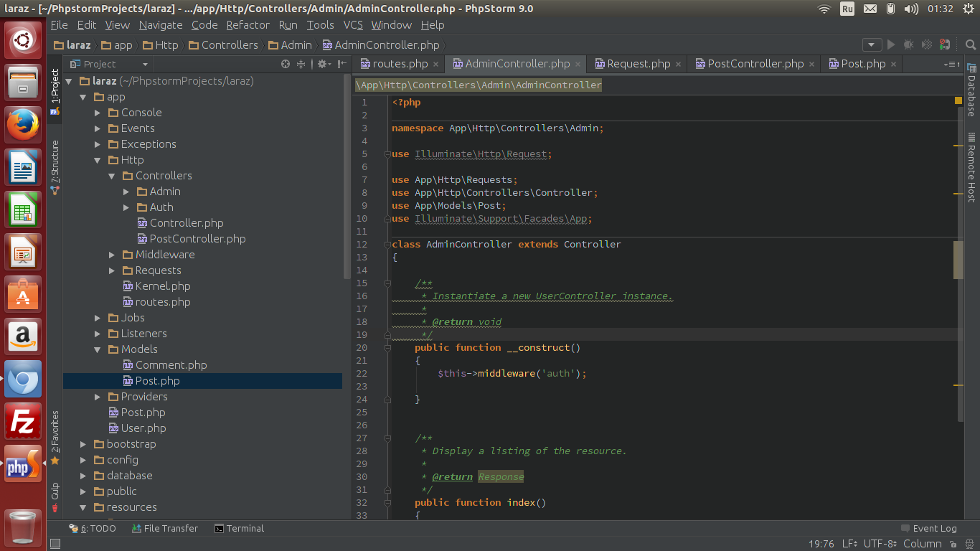980x551 pixels.
Task: Expand the Providers folder
Action: (98, 397)
